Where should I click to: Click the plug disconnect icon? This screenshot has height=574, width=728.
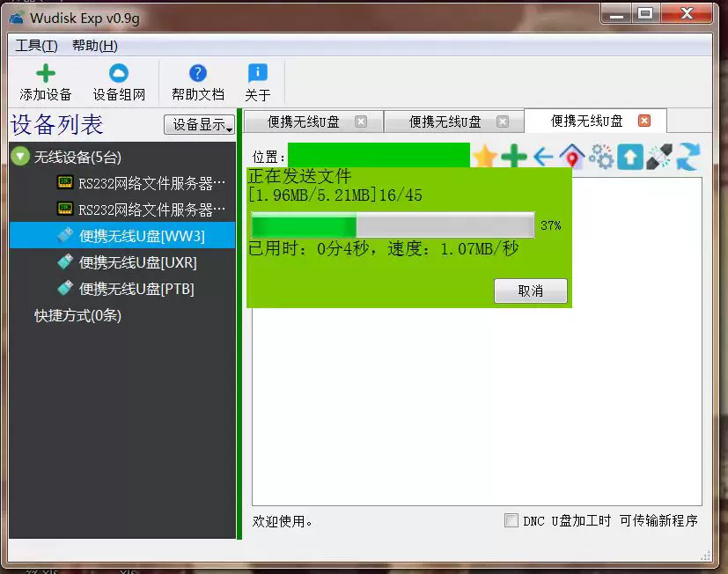658,157
